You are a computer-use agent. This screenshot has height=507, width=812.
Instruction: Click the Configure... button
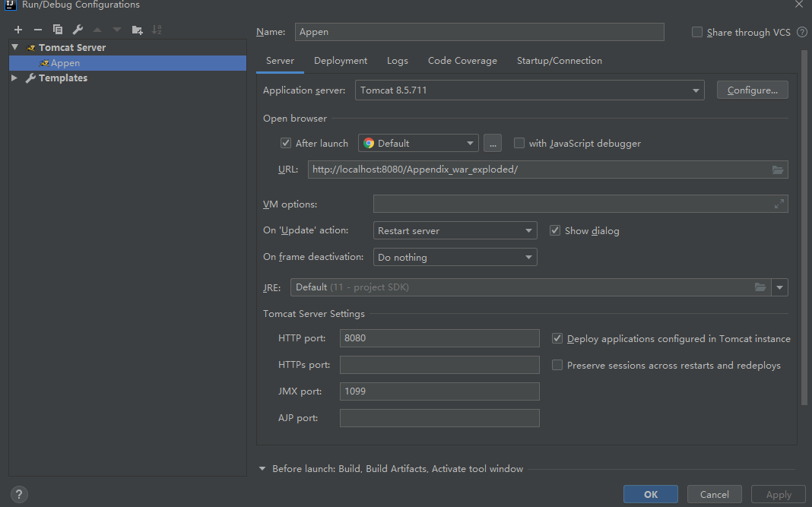click(753, 90)
